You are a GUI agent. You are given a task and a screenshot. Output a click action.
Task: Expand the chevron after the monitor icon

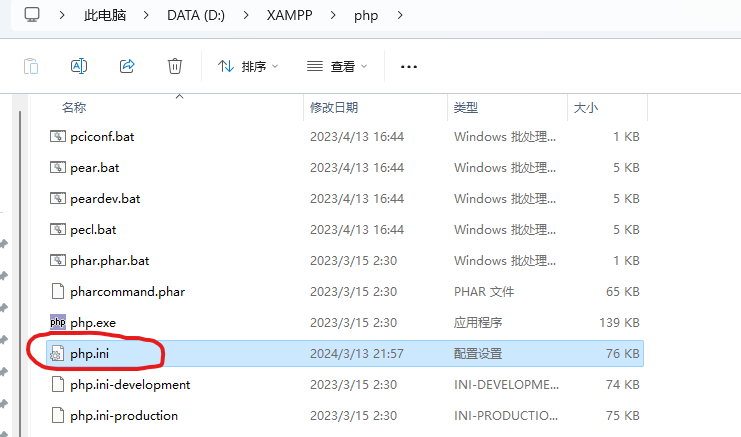pyautogui.click(x=62, y=15)
